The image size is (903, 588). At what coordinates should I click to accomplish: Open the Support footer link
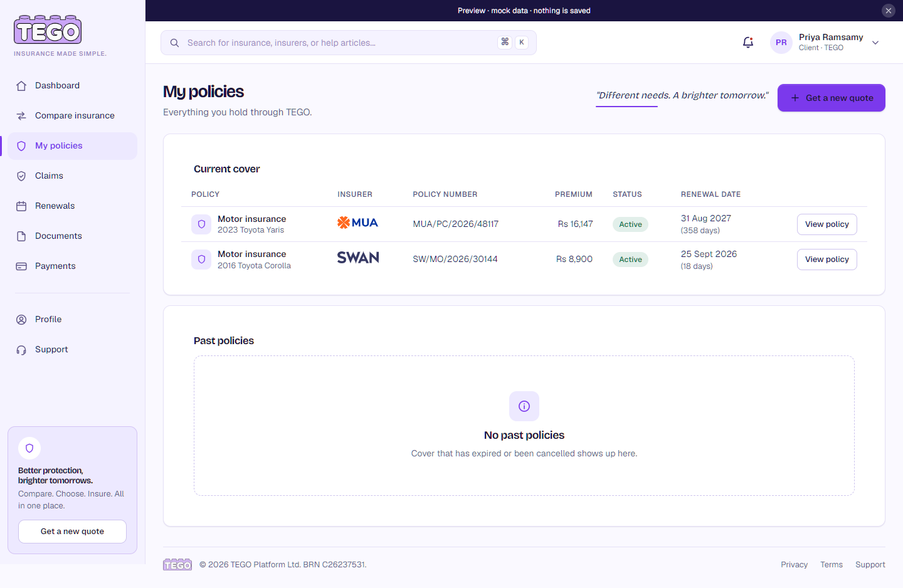[870, 565]
